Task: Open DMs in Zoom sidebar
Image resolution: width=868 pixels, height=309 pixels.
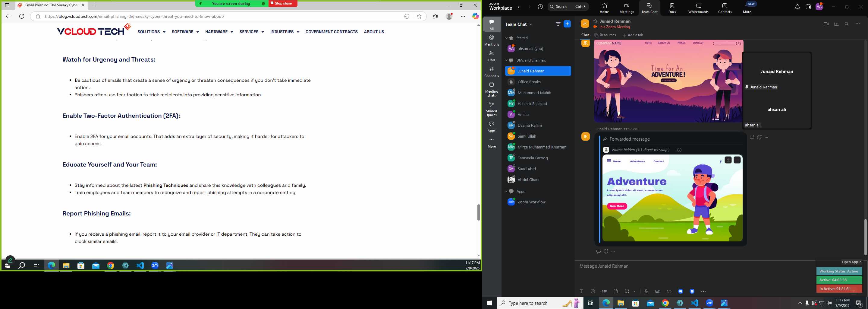Action: pos(492,56)
